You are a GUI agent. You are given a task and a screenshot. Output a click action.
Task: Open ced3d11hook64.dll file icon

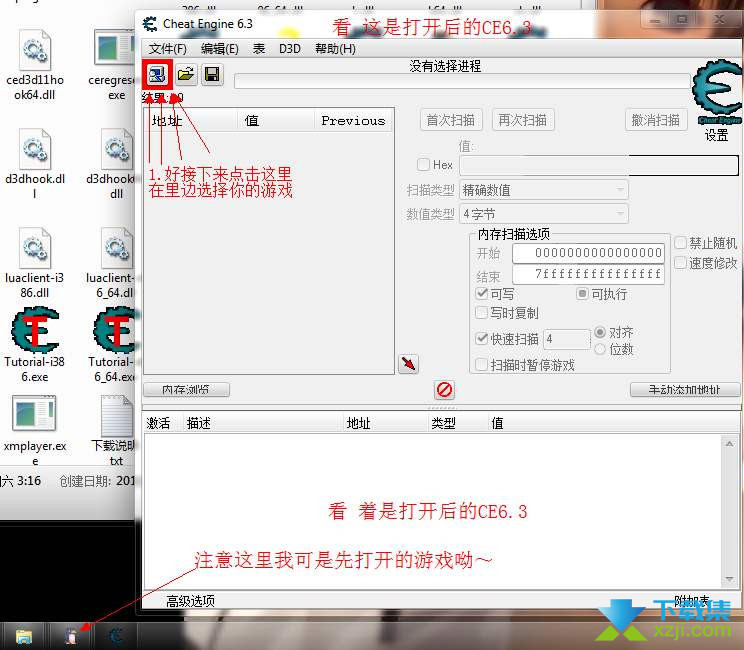click(35, 51)
